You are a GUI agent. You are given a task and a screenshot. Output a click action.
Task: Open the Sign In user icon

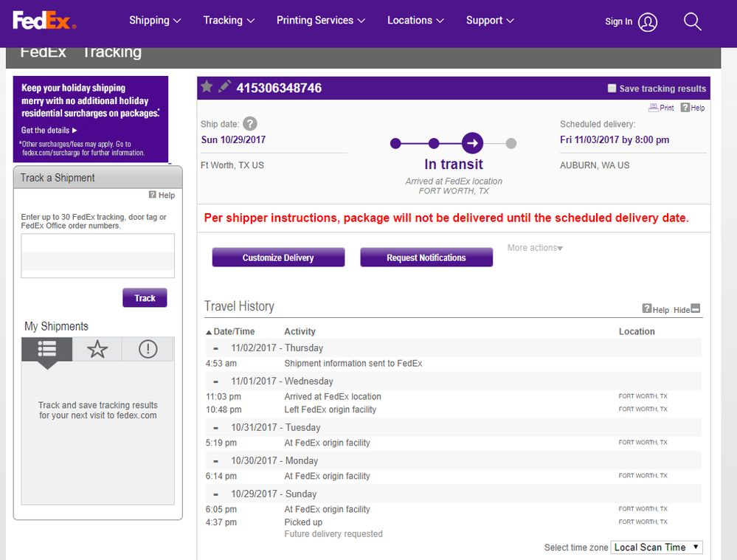pos(648,21)
